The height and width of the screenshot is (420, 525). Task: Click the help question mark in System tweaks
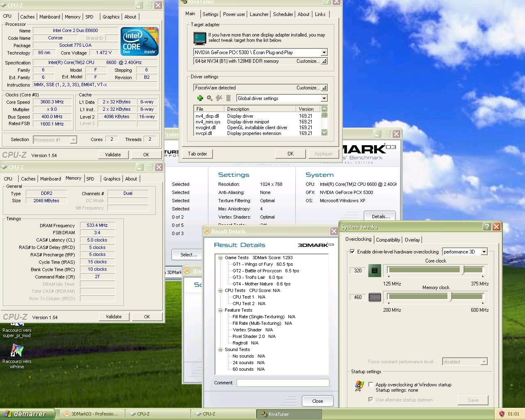coord(486,226)
